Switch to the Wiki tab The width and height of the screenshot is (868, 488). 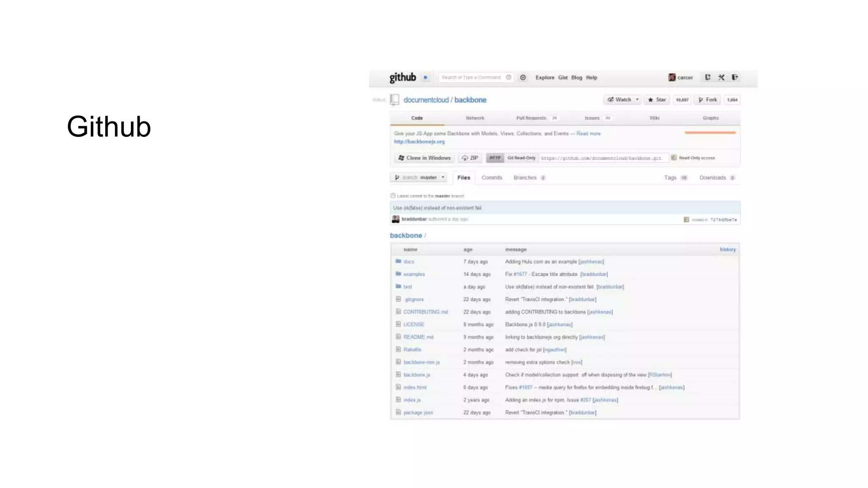point(654,118)
